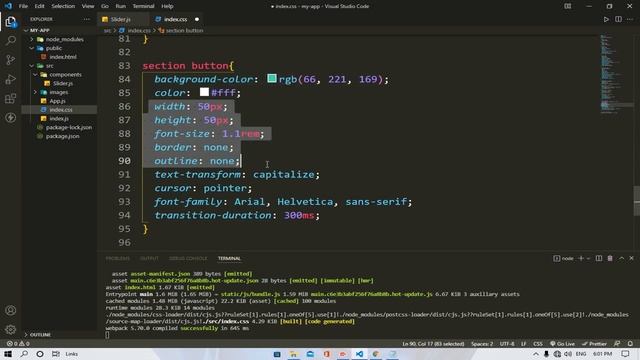Click the editor minimap

click(616, 73)
